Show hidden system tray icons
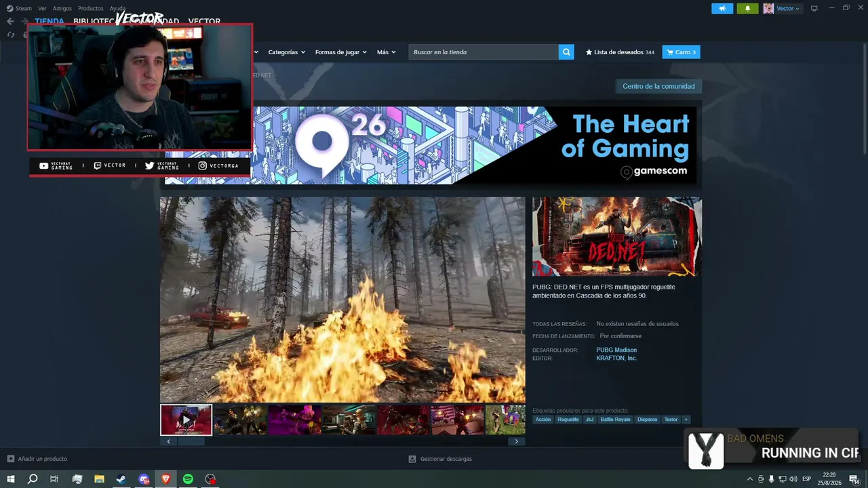Screen dimensions: 868x488 point(749,479)
